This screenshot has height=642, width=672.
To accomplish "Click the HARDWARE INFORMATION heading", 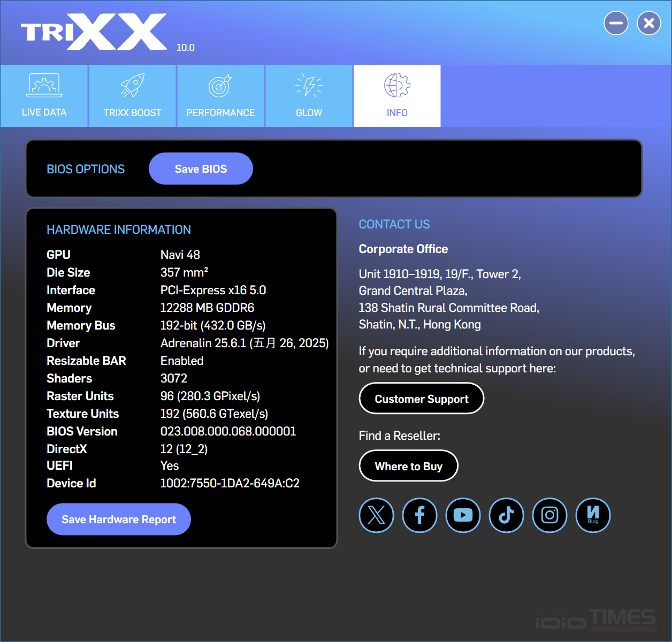I will (119, 230).
